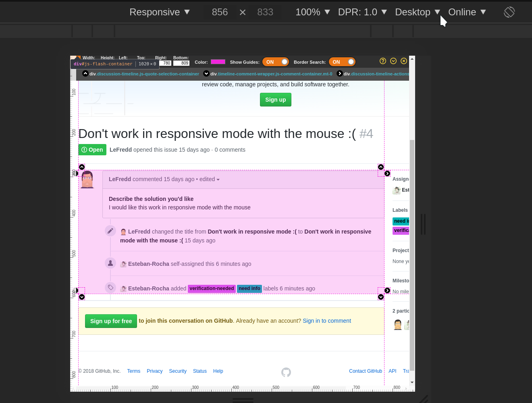Click the Bottom value field showing 809

pos(181,63)
